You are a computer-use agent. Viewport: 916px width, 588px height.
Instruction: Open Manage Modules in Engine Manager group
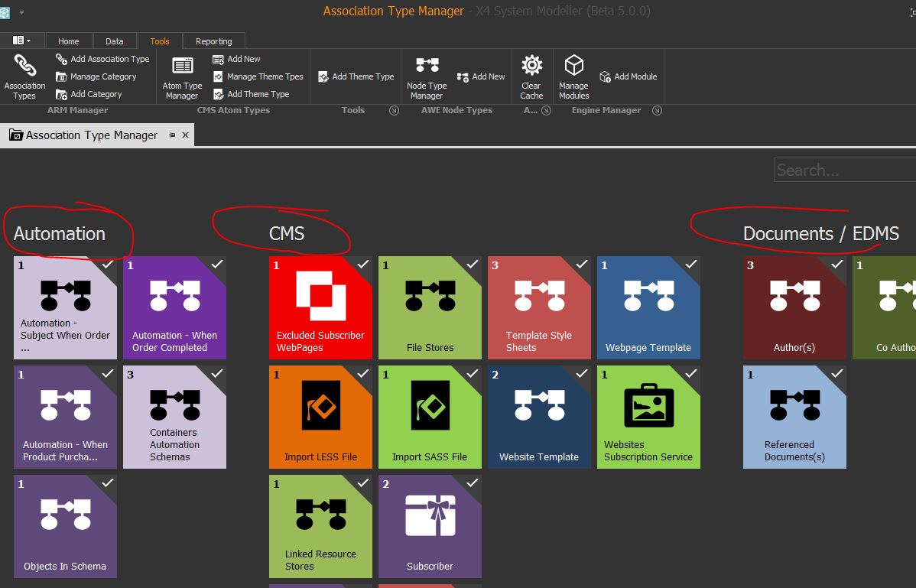[573, 76]
